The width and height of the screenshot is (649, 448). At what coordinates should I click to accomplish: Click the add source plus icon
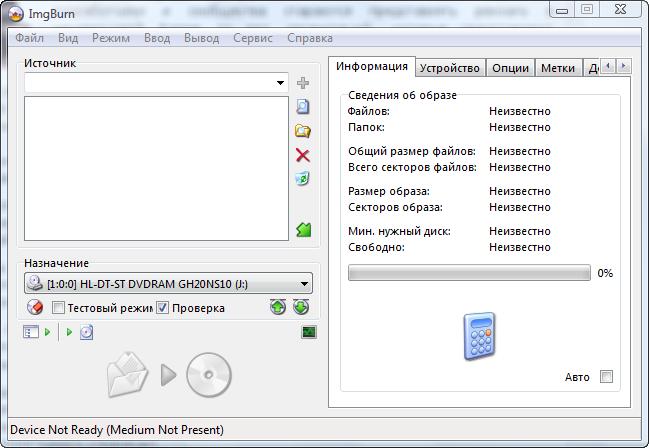coord(303,83)
